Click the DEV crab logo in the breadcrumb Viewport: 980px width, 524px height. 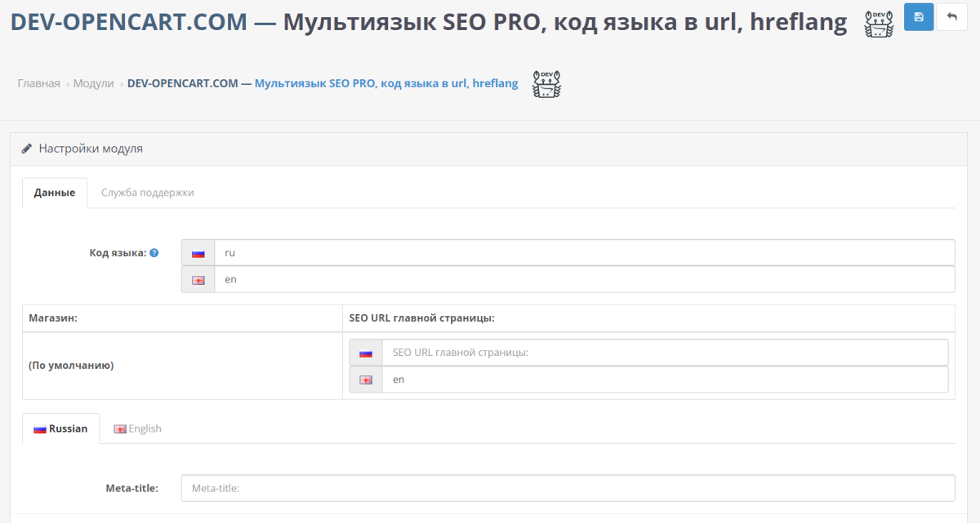(546, 84)
